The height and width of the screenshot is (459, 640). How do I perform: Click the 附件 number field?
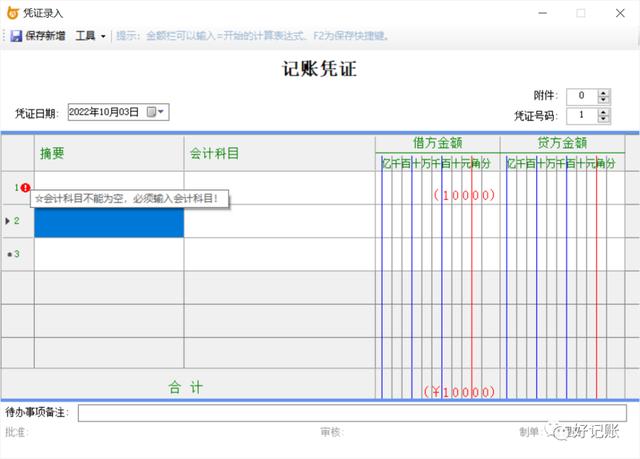tap(582, 97)
